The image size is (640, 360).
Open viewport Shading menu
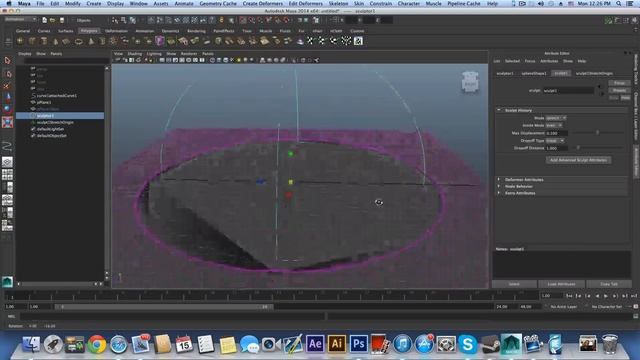[x=134, y=53]
